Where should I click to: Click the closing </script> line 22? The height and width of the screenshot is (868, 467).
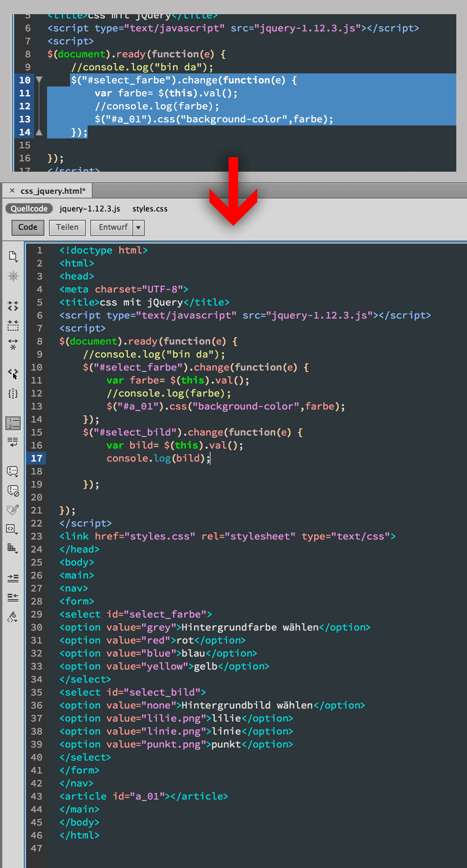click(85, 523)
